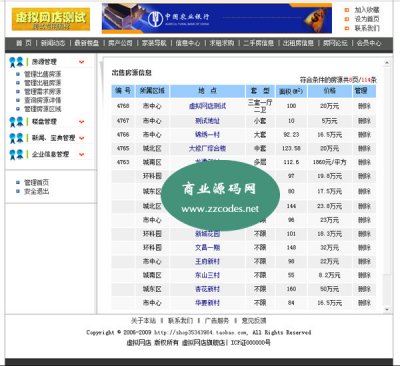400x366 pixels.
Task: Click the scrollbar down arrow of listing panel
Action: pos(387,310)
